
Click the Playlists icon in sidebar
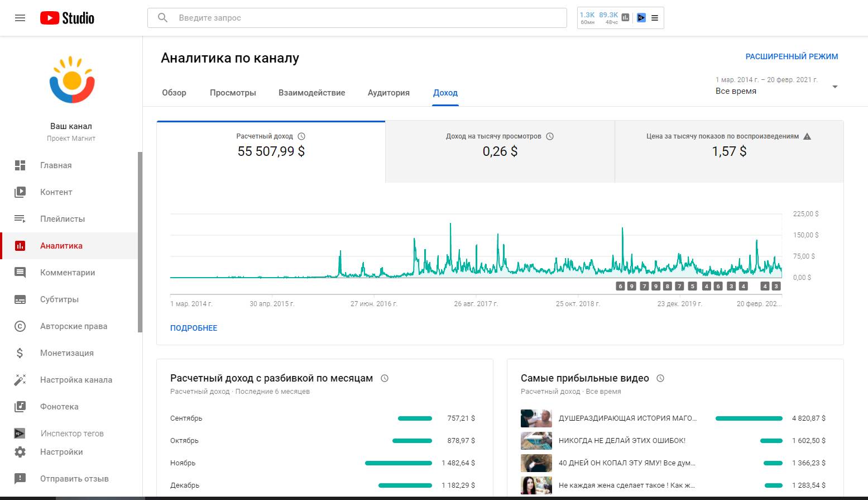pos(20,219)
